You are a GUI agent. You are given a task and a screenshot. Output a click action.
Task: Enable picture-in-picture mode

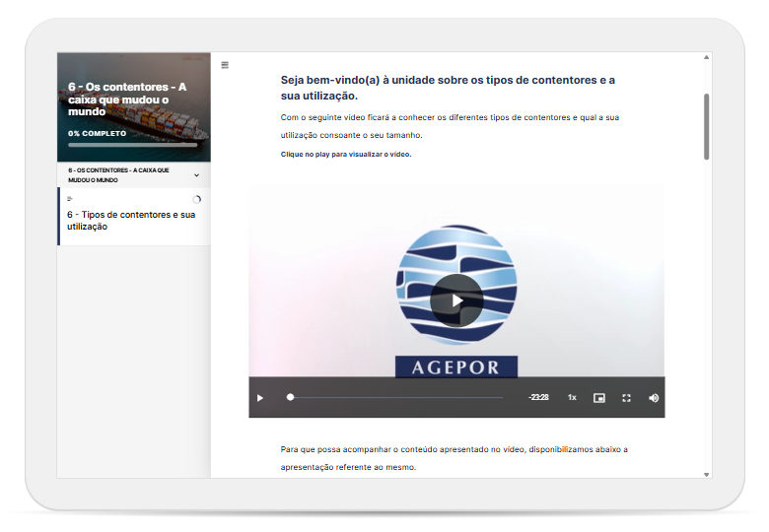point(598,398)
